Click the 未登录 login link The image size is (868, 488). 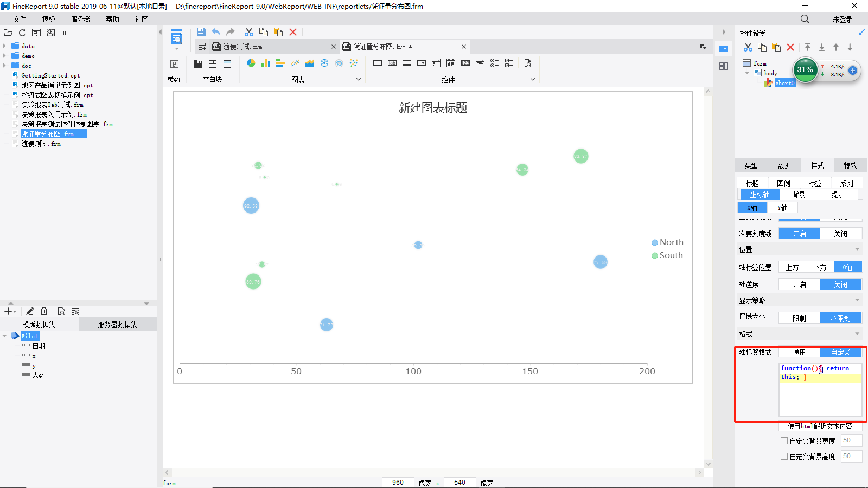pyautogui.click(x=843, y=20)
